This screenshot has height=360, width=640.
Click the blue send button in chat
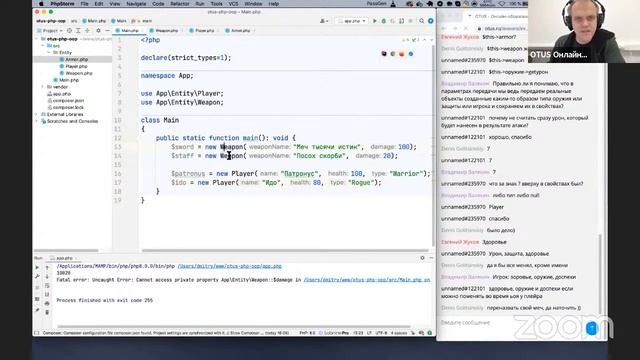click(591, 328)
